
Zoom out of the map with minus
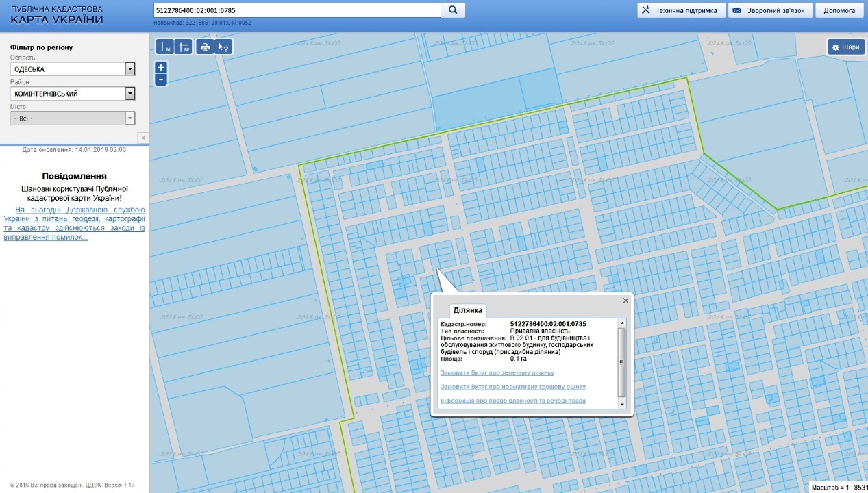(x=161, y=79)
